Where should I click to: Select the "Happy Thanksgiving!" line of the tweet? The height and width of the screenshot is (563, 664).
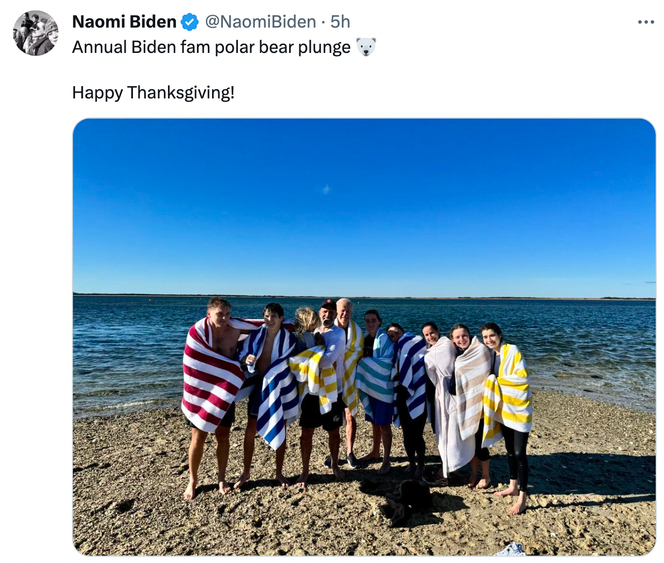pos(153,92)
